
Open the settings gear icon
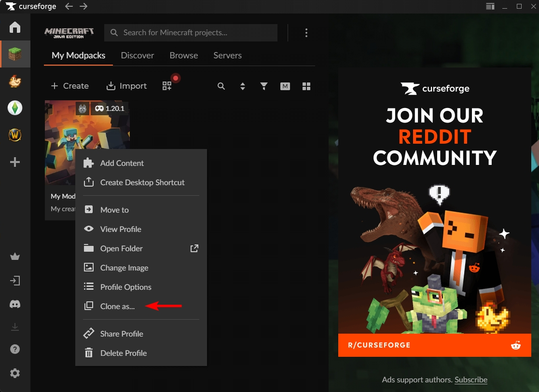(15, 373)
